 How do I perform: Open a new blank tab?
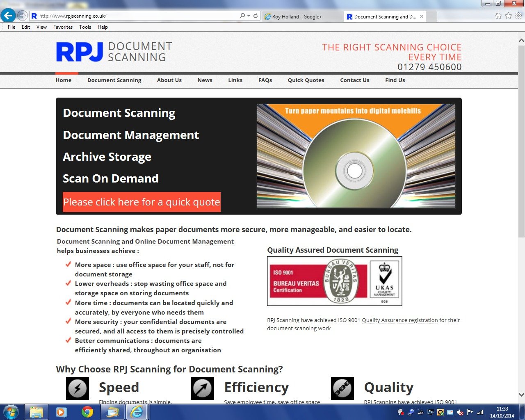(431, 16)
